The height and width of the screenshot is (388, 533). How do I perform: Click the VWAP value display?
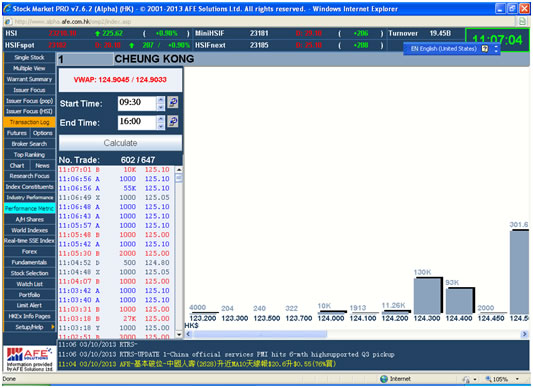tap(120, 80)
